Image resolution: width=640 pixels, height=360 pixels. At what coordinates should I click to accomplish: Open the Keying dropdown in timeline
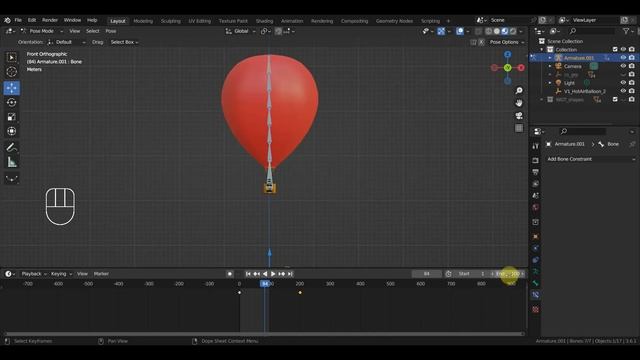[x=61, y=274]
